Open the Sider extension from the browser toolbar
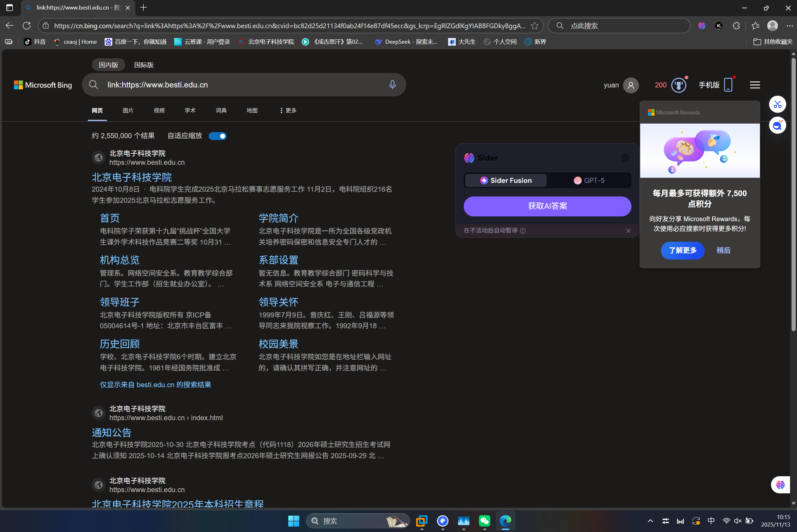This screenshot has width=797, height=532. [x=702, y=25]
